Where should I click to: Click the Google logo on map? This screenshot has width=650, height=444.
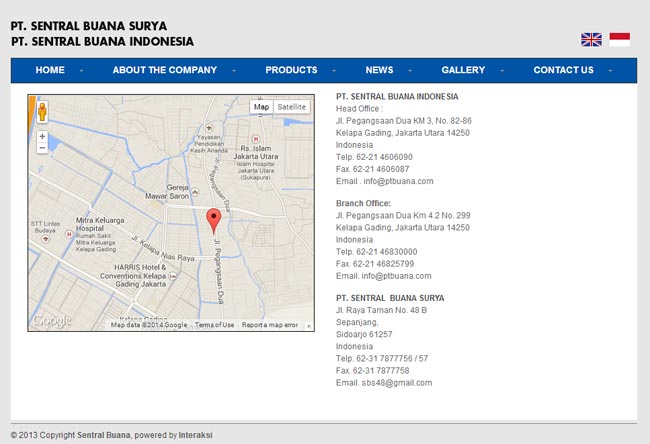(x=52, y=320)
